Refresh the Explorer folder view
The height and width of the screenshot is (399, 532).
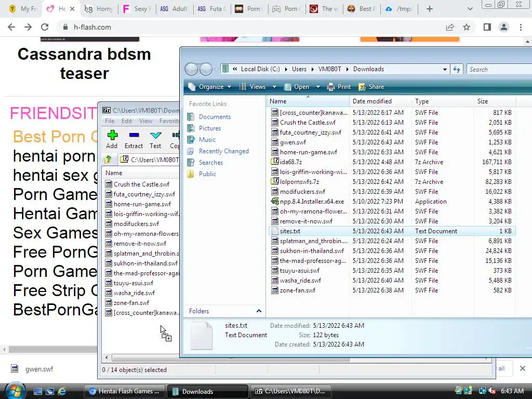tap(457, 69)
